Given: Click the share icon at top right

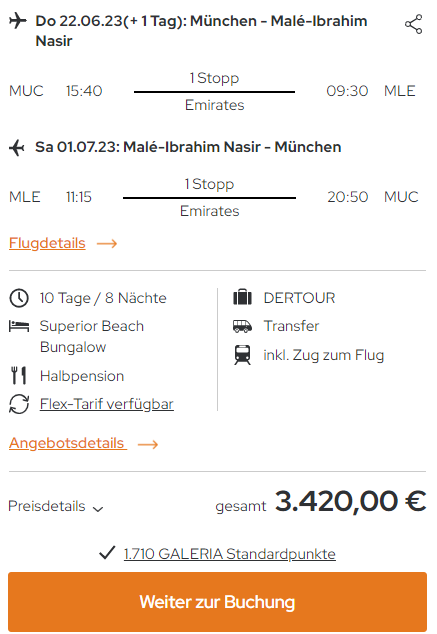Looking at the screenshot, I should [x=414, y=24].
